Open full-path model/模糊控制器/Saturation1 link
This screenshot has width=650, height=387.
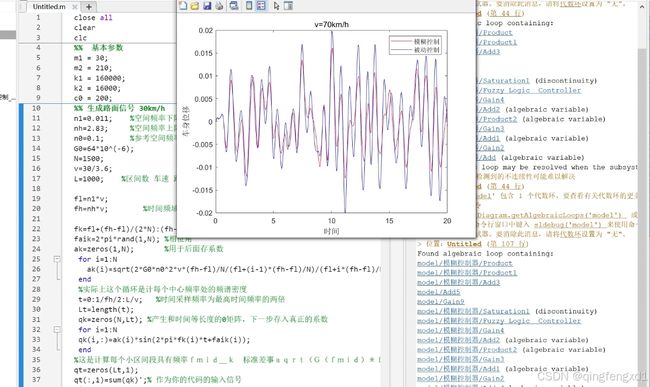473,311
